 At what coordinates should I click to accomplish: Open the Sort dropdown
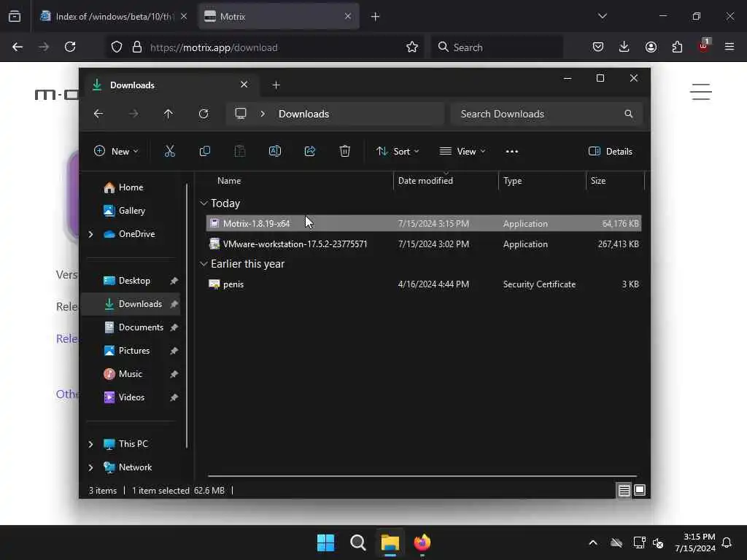point(398,152)
